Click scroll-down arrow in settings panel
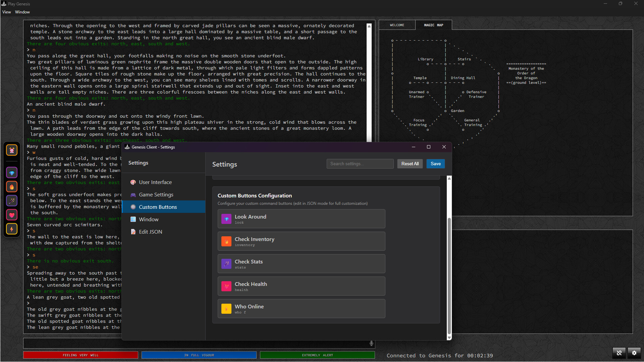Image resolution: width=644 pixels, height=362 pixels. pyautogui.click(x=449, y=338)
